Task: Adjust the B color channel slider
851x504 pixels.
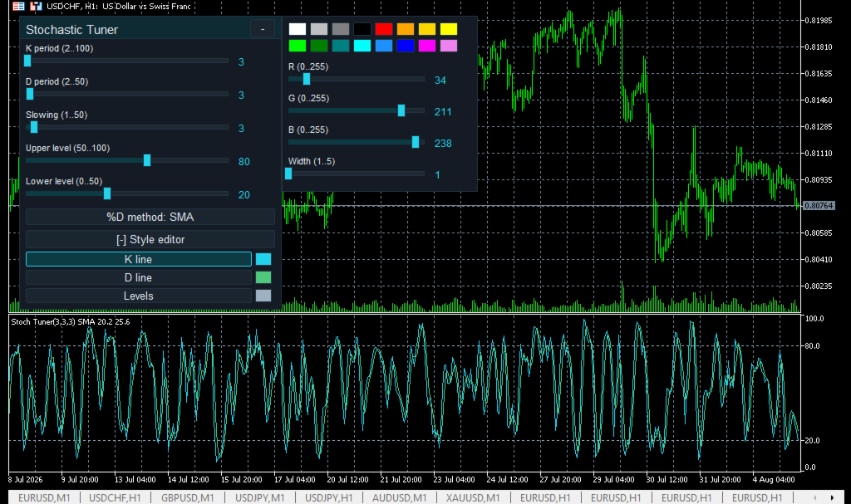Action: [416, 142]
